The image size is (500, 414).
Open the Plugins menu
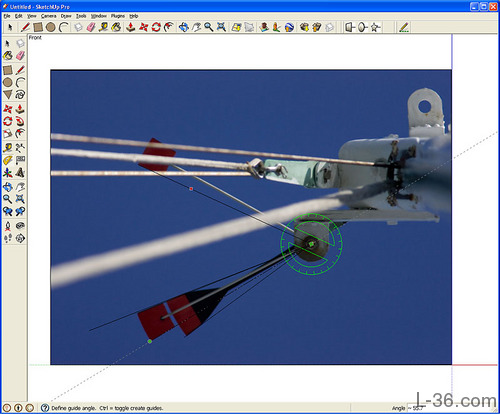(118, 16)
